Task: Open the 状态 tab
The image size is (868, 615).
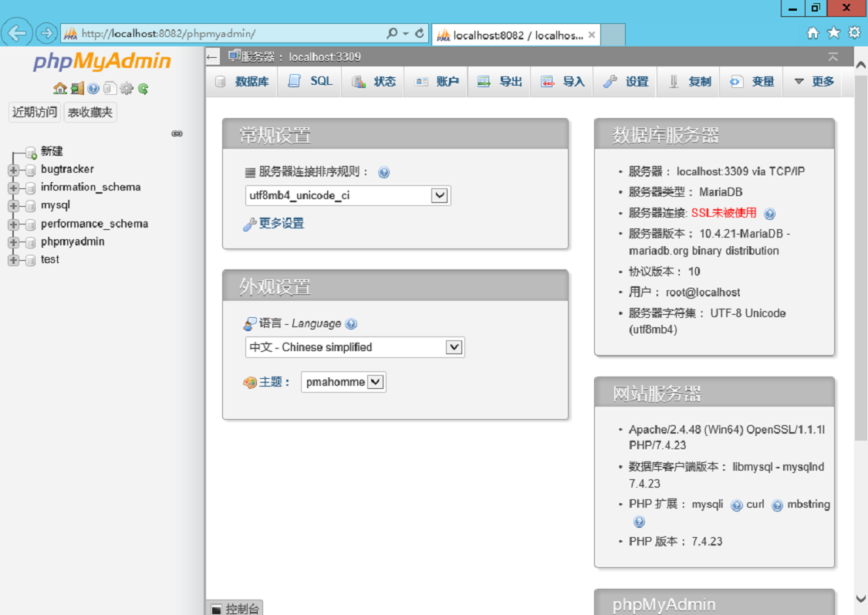Action: pyautogui.click(x=373, y=82)
